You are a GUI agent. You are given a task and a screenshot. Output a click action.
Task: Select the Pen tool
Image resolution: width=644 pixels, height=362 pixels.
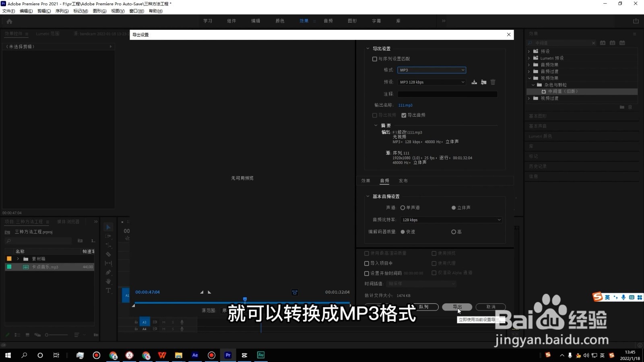click(108, 272)
